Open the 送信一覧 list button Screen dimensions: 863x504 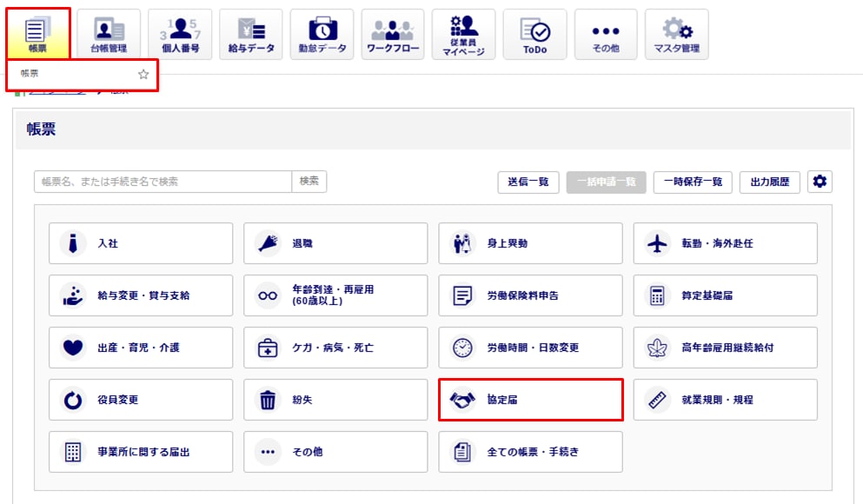point(528,182)
